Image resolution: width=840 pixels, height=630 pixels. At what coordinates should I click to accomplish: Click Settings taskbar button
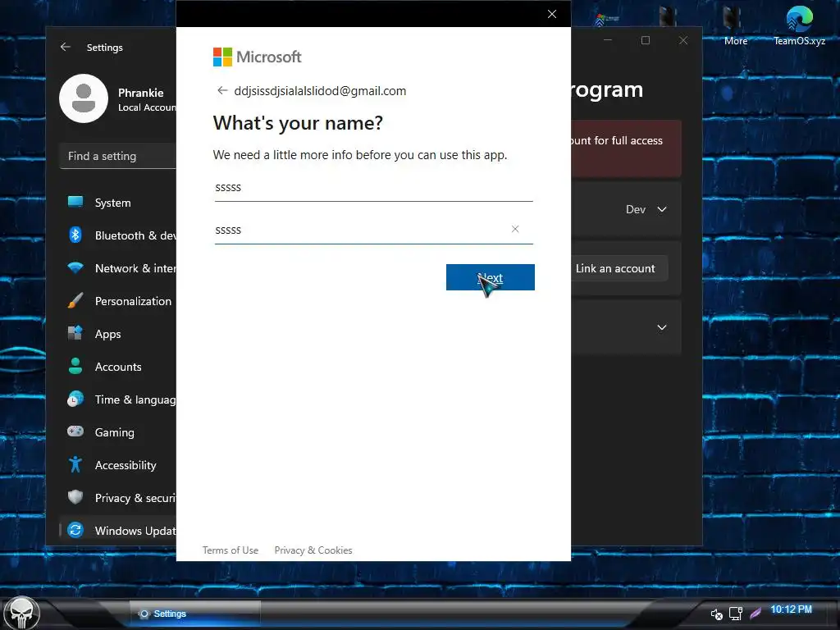click(x=195, y=614)
